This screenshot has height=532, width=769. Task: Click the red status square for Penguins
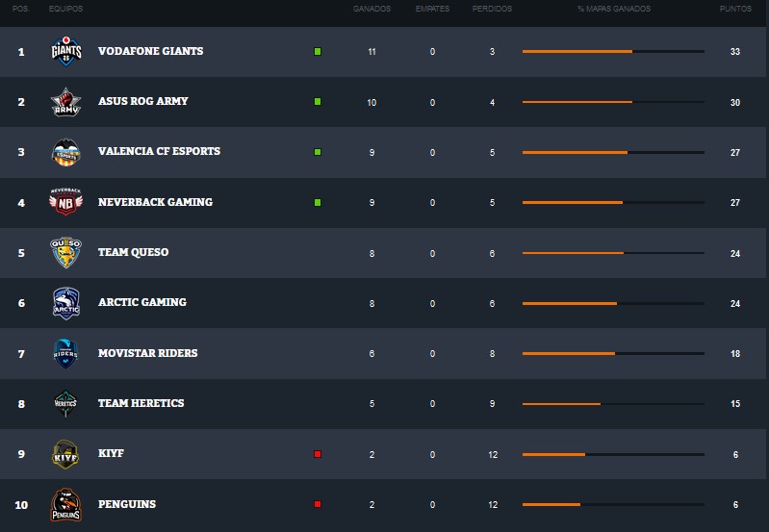click(318, 504)
